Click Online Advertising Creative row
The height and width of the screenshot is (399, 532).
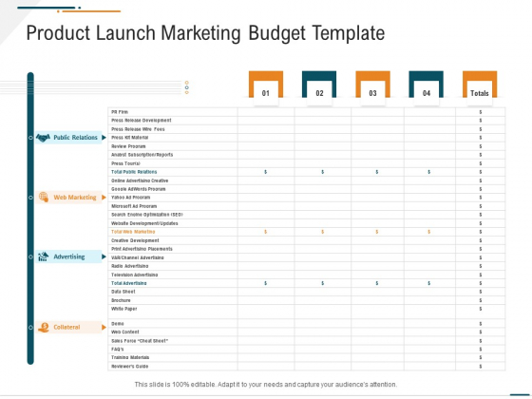(306, 180)
